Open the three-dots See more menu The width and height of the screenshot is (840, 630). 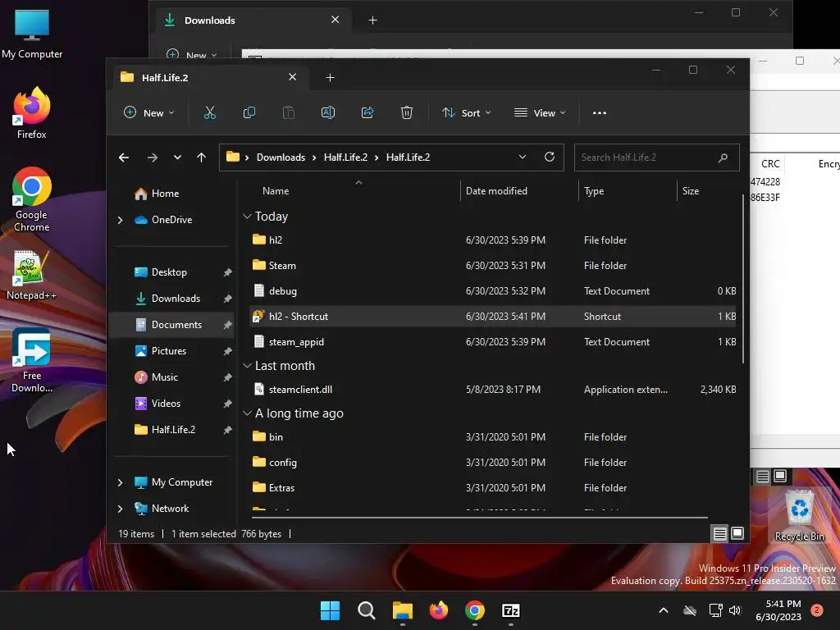(600, 112)
